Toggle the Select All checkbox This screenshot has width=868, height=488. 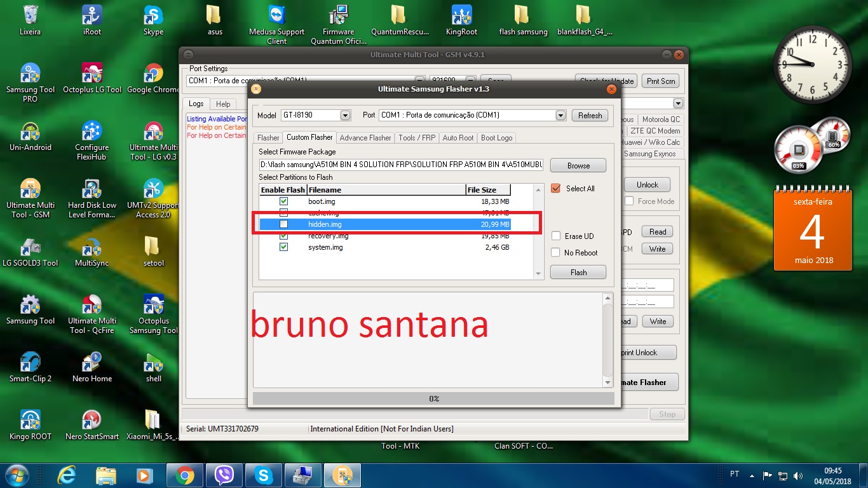[556, 189]
